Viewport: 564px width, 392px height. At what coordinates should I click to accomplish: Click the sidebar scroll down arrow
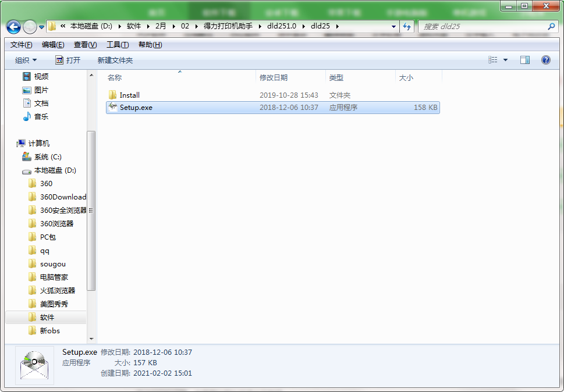(x=91, y=338)
